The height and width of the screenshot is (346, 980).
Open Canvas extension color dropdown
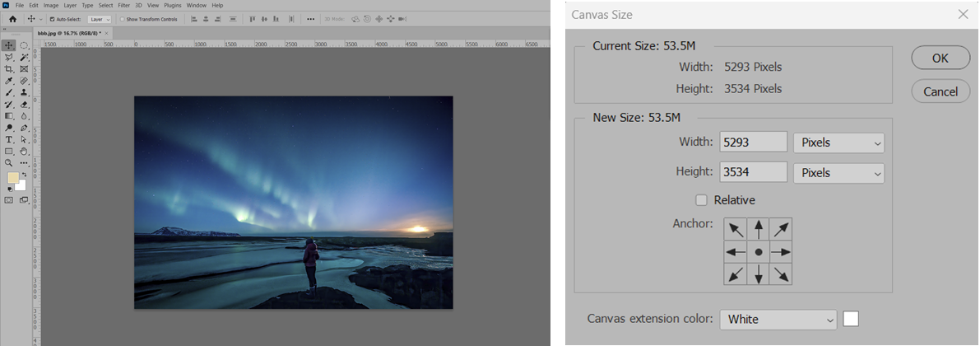(x=778, y=319)
